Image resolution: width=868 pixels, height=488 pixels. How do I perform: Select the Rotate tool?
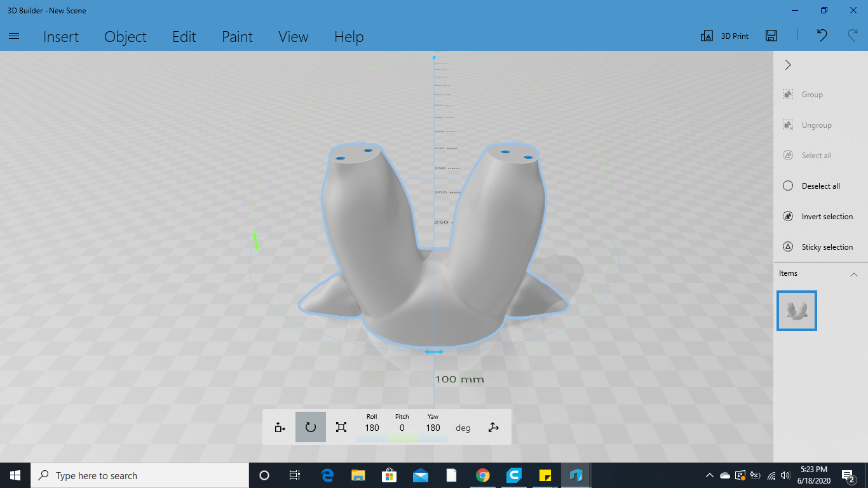310,426
